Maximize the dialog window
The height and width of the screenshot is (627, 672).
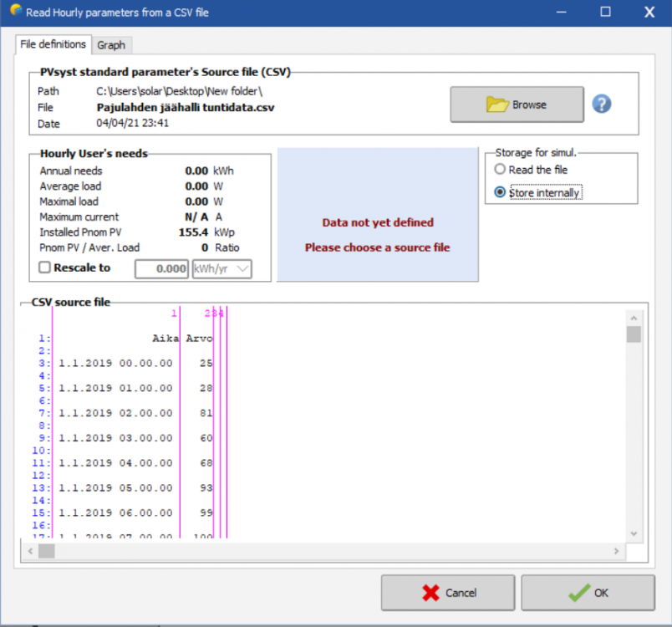pyautogui.click(x=605, y=13)
